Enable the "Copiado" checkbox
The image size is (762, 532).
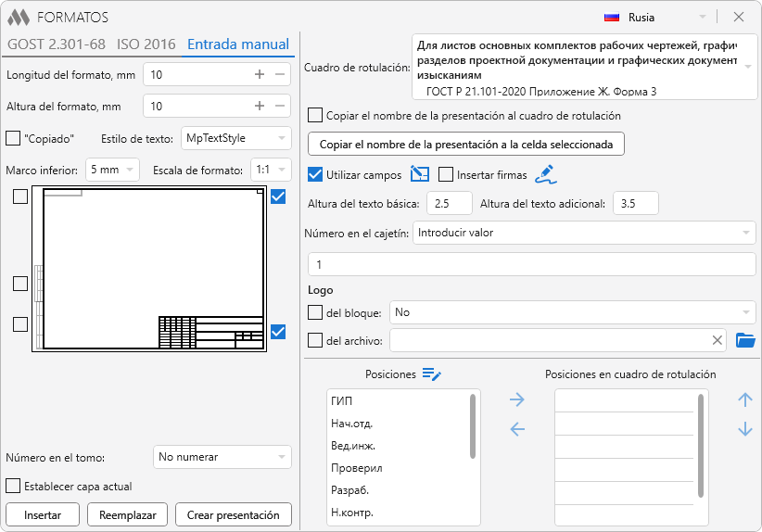click(13, 138)
